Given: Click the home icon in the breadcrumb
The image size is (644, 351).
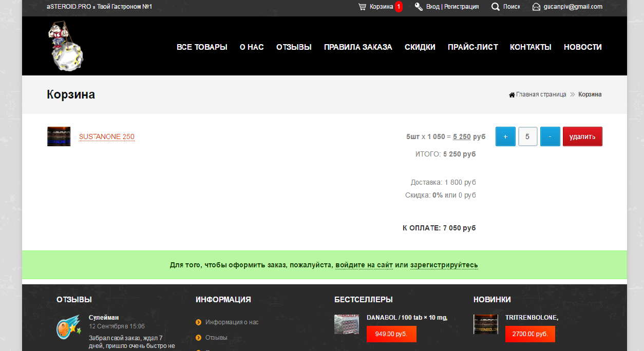Looking at the screenshot, I should tap(512, 94).
